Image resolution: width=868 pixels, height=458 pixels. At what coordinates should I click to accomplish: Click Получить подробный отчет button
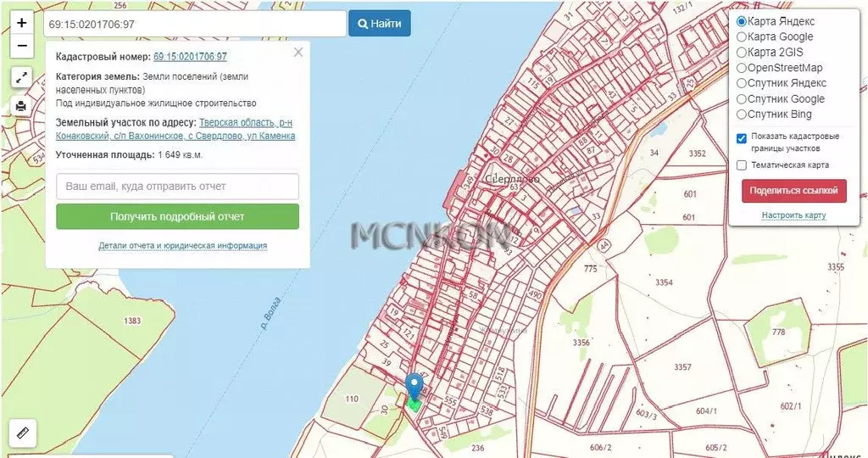pyautogui.click(x=178, y=216)
